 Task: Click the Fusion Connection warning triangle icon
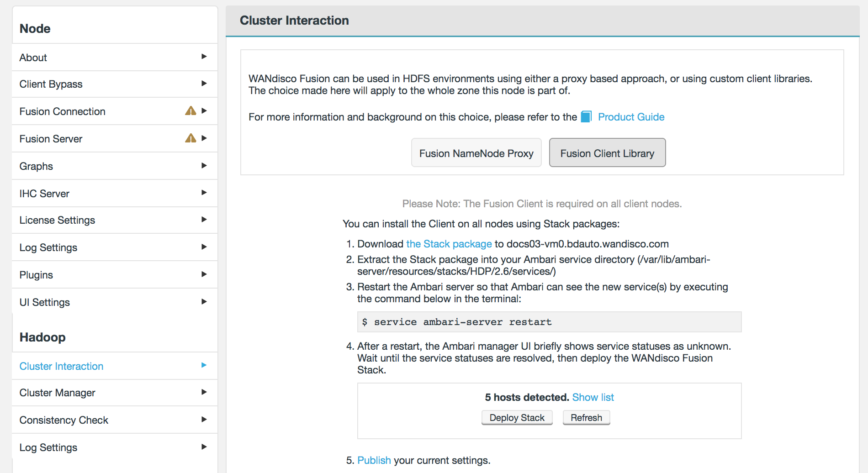pyautogui.click(x=191, y=111)
